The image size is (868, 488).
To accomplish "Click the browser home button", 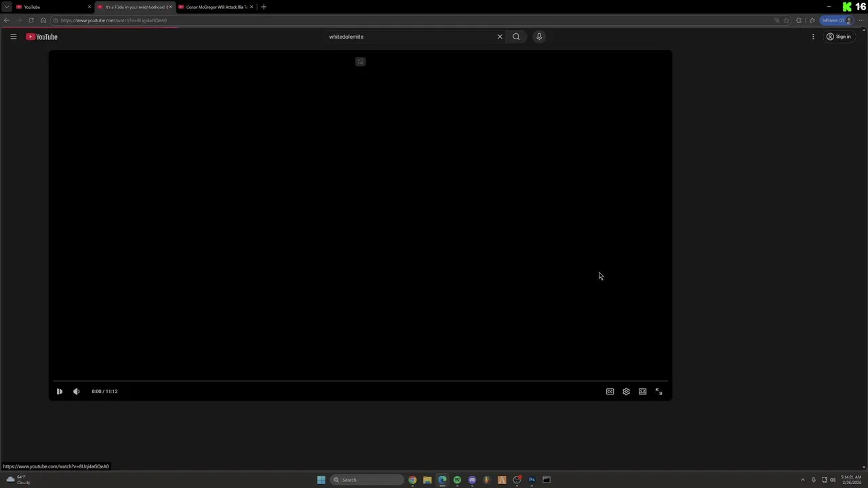I will (43, 20).
